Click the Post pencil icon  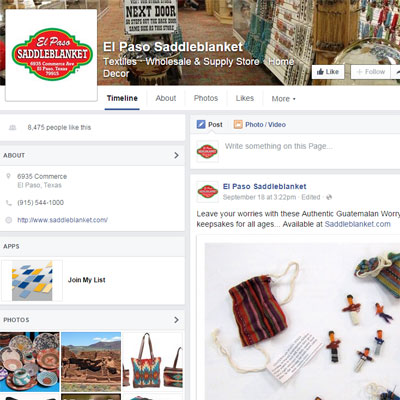[x=201, y=124]
